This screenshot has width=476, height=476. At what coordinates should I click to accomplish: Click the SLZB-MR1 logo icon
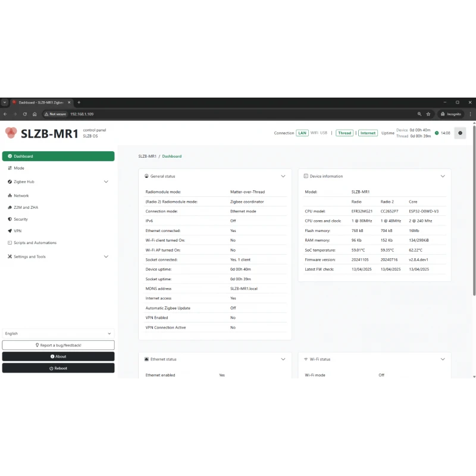coord(11,133)
